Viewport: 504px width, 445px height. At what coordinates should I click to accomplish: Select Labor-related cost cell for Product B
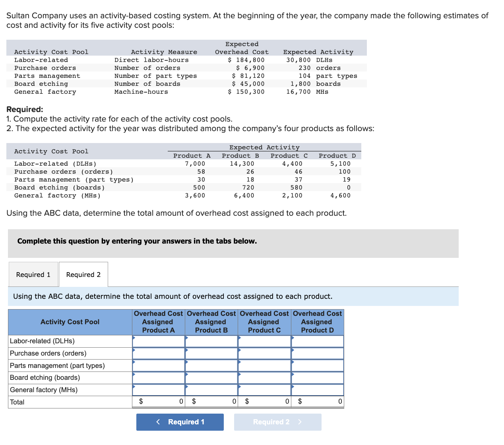point(211,341)
